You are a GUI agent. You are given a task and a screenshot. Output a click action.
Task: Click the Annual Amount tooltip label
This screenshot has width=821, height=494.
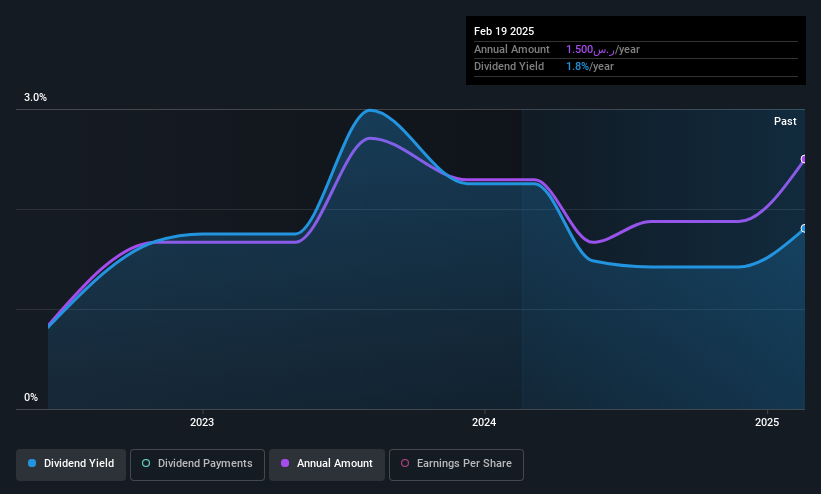click(512, 49)
